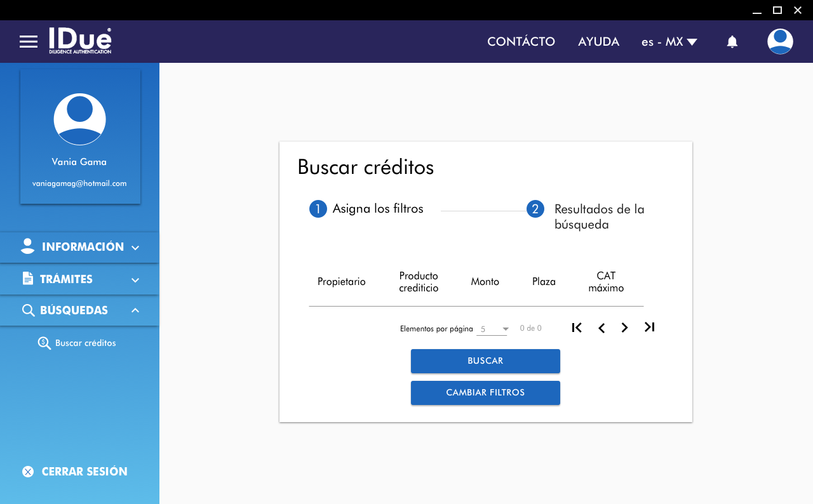813x504 pixels.
Task: Open notifications bell
Action: (x=732, y=42)
